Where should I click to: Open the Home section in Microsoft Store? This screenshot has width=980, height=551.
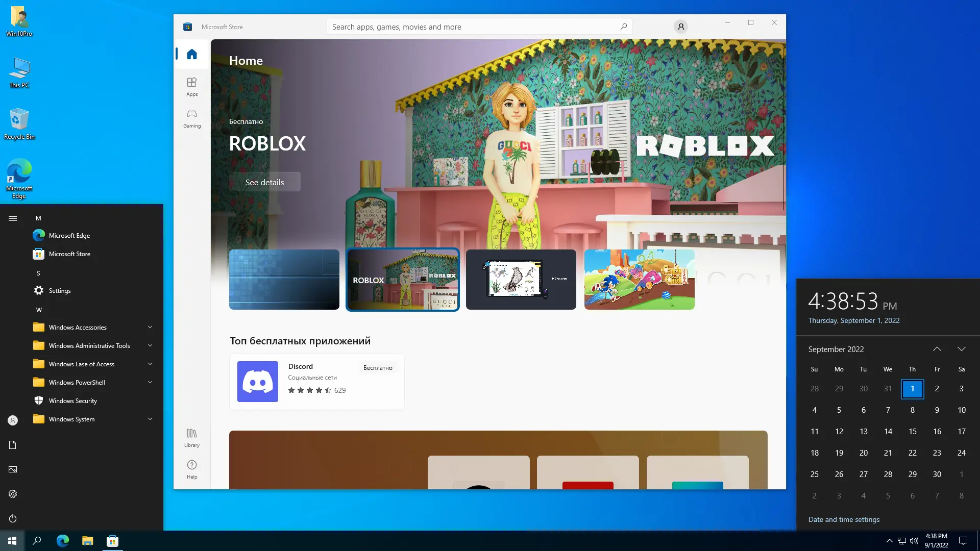pyautogui.click(x=192, y=54)
